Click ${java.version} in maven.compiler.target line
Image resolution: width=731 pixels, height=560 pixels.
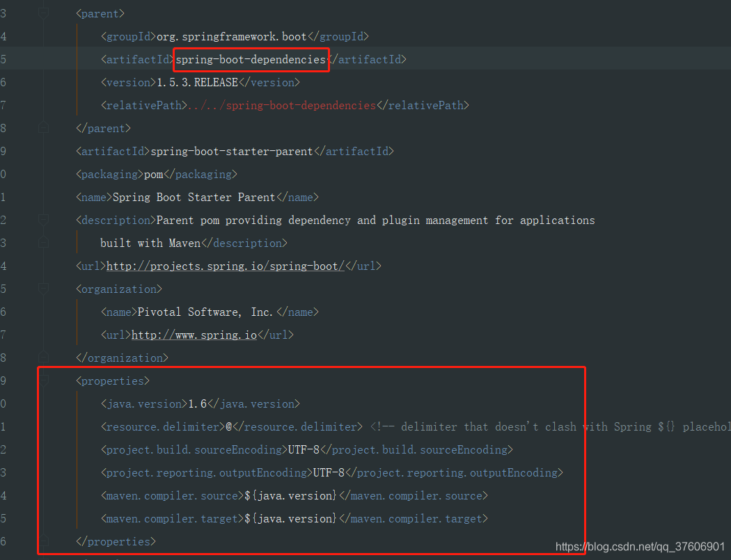[290, 518]
